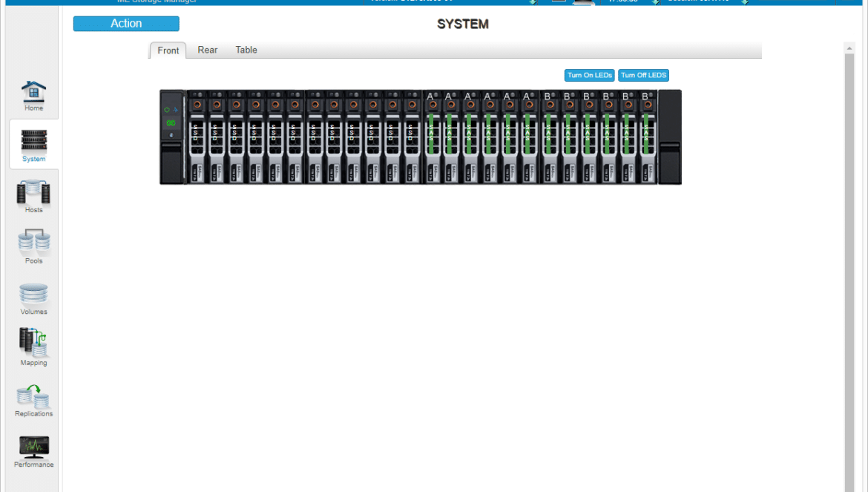Viewport: 868px width, 492px height.
Task: Select the fifth SSD drive from left
Action: 275,137
